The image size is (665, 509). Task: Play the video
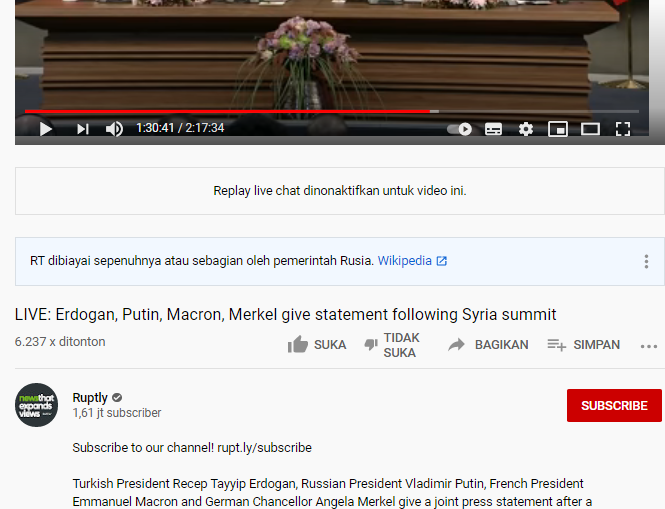45,129
